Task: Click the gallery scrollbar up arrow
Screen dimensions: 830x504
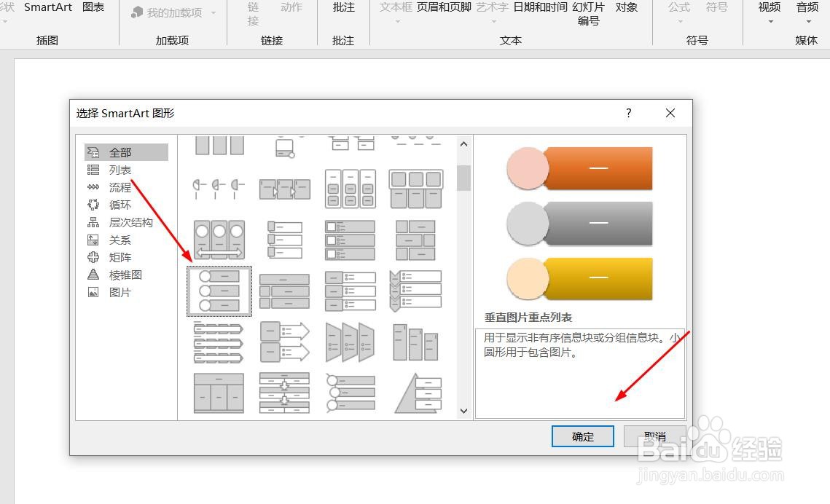Action: tap(463, 144)
